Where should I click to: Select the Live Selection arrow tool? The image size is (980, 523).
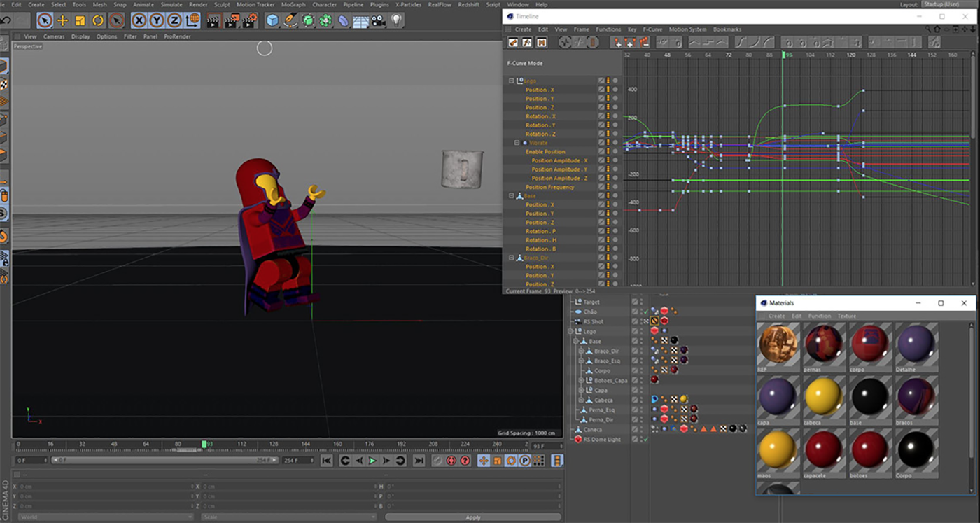click(45, 20)
